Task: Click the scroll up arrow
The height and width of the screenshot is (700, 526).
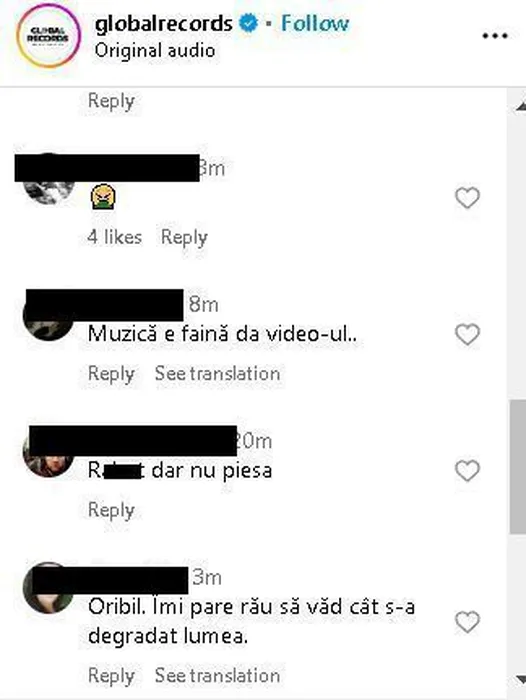Action: click(520, 107)
